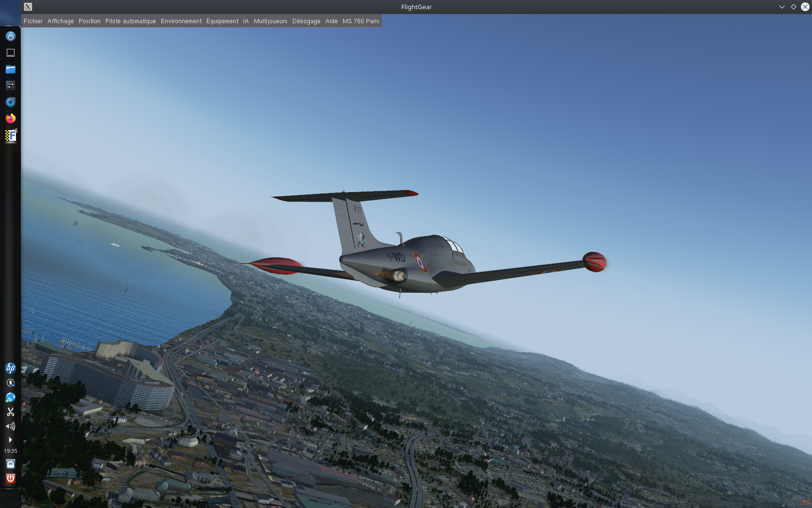Open the clipboard scissors tray icon
This screenshot has width=812, height=508.
click(x=10, y=412)
